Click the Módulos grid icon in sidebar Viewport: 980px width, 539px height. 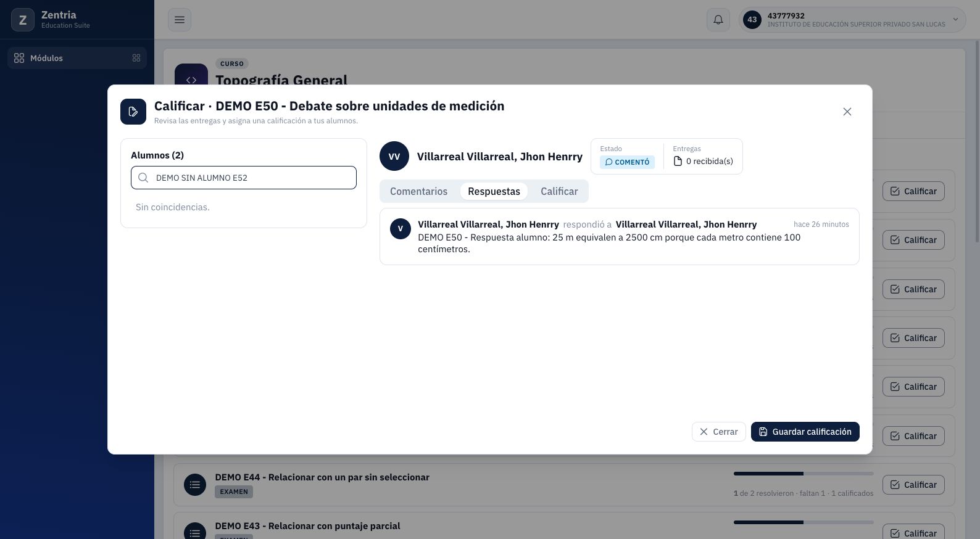pos(19,58)
